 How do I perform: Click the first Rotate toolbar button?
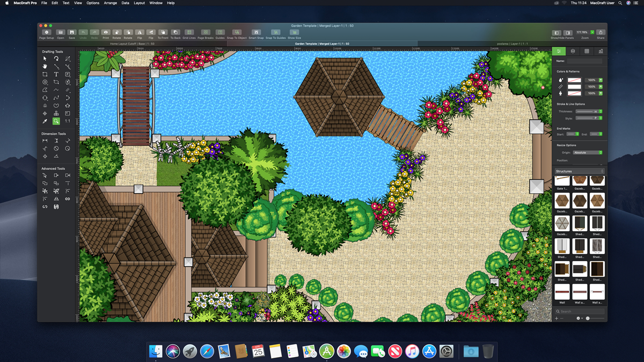117,34
